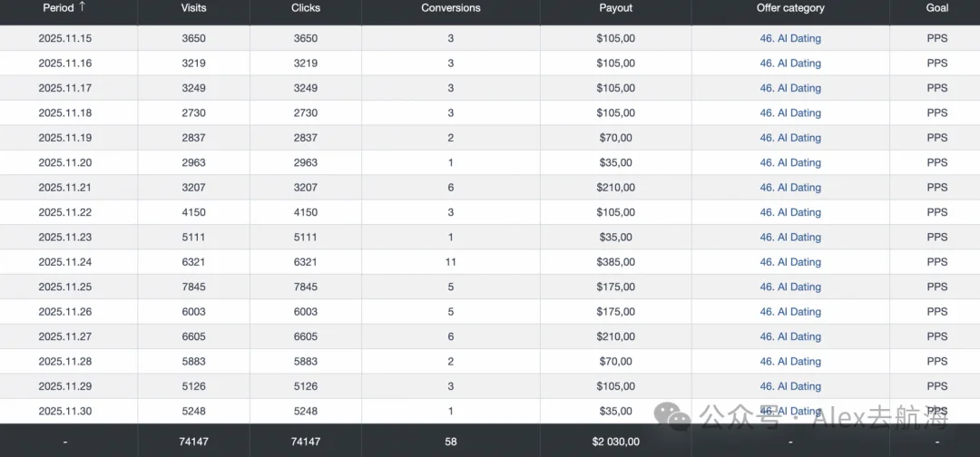Open AI Dating link for 2025.11.15

790,38
